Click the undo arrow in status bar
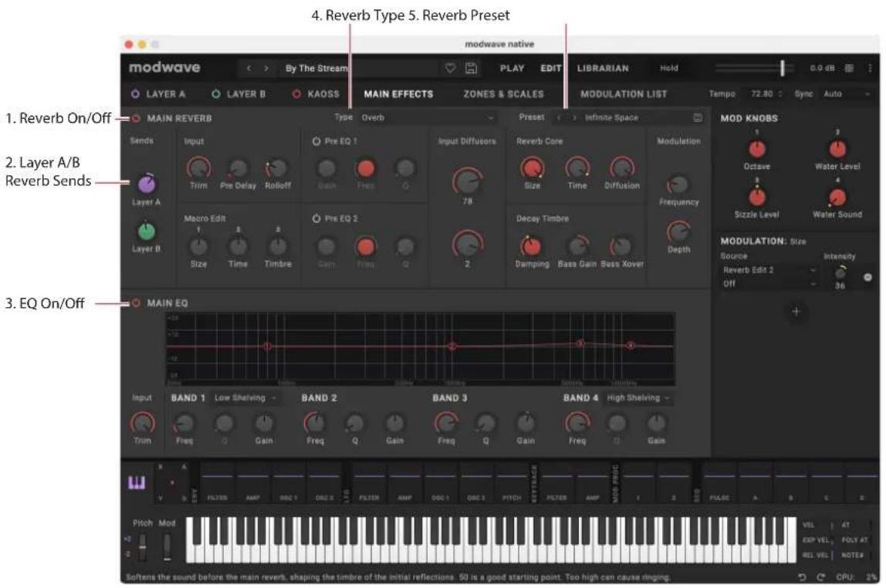Screen dimensions: 886x588 pyautogui.click(x=802, y=576)
